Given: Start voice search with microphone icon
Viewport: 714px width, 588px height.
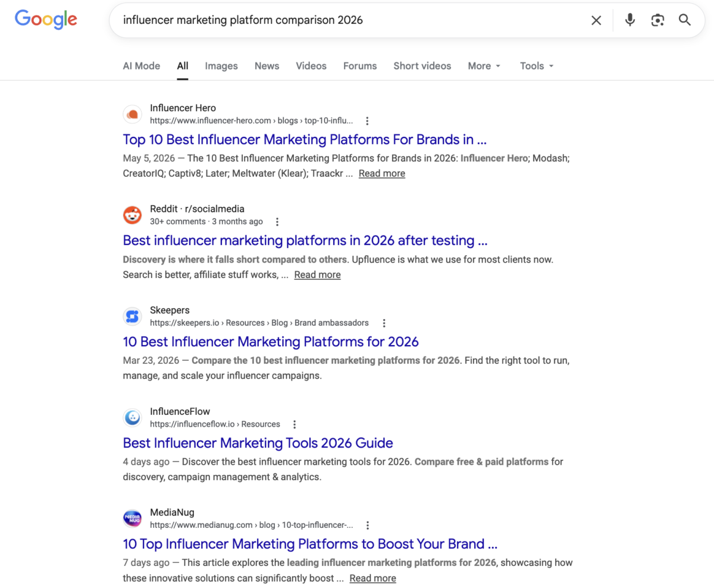Looking at the screenshot, I should pyautogui.click(x=630, y=20).
